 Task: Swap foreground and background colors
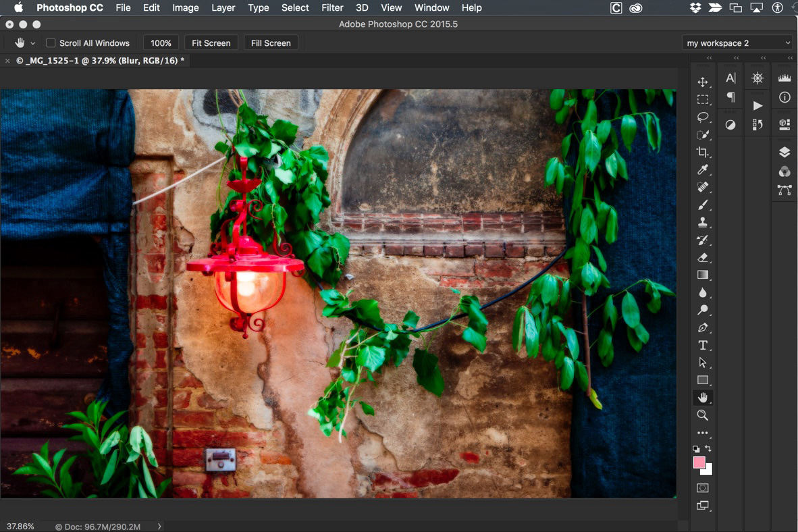tap(708, 448)
